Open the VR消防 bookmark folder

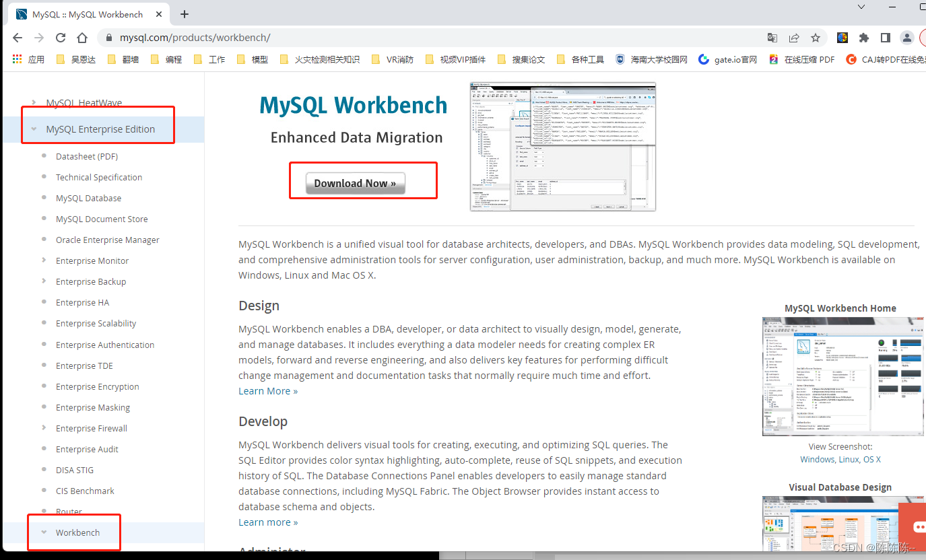point(393,59)
